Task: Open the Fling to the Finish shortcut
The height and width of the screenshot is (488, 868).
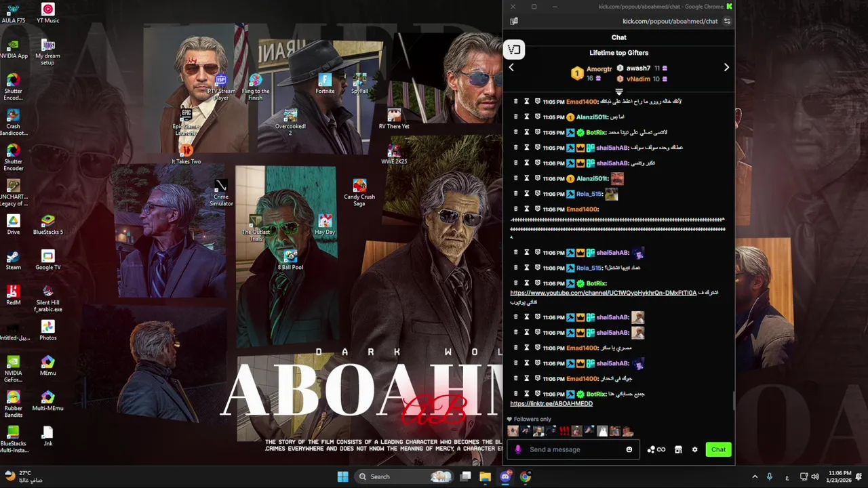Action: (x=256, y=87)
